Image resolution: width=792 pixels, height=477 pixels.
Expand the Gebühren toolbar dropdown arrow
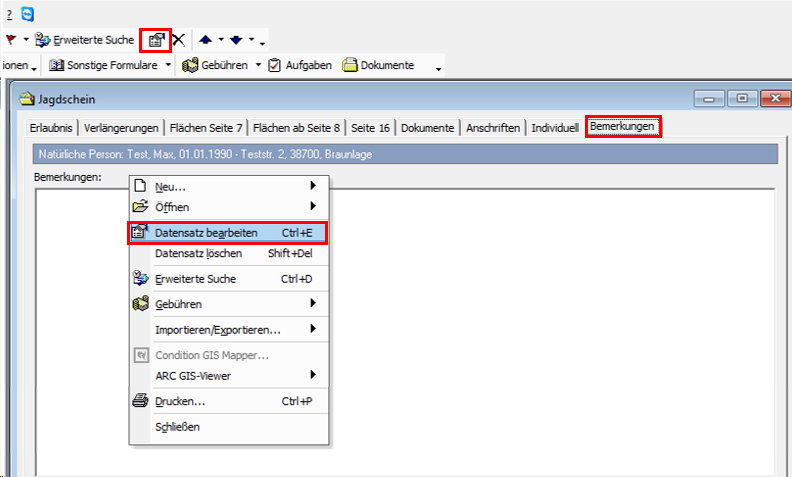(258, 65)
